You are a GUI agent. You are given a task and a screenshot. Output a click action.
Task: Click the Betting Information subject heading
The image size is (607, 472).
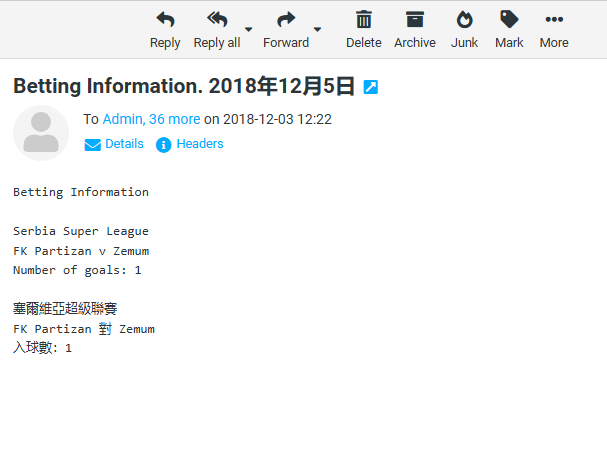click(184, 87)
